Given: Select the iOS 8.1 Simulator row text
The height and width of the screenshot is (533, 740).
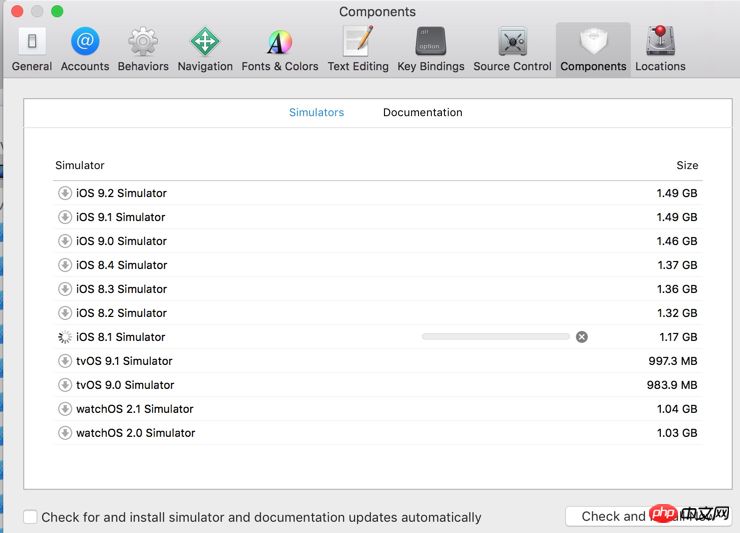Looking at the screenshot, I should point(121,337).
